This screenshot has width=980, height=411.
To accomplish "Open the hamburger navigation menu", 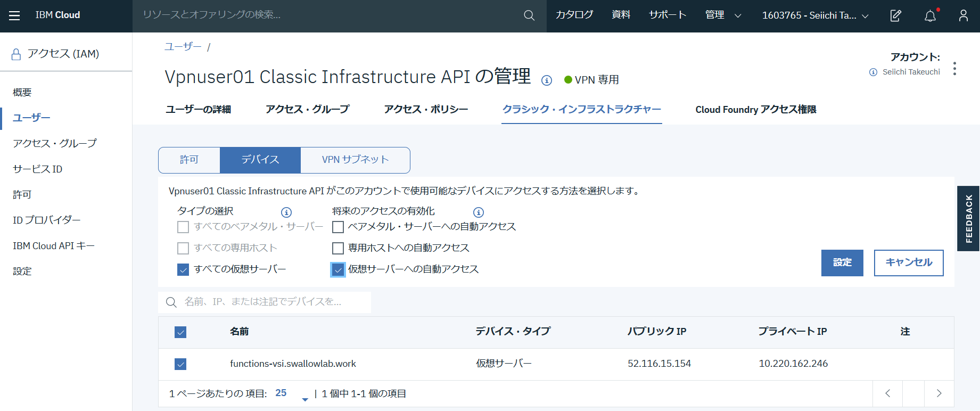I will pos(14,15).
